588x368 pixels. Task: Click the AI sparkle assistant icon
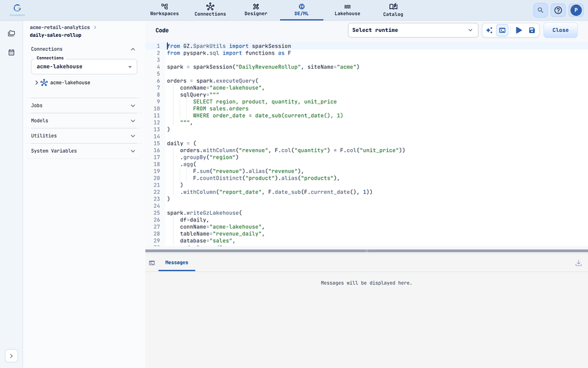pos(489,30)
